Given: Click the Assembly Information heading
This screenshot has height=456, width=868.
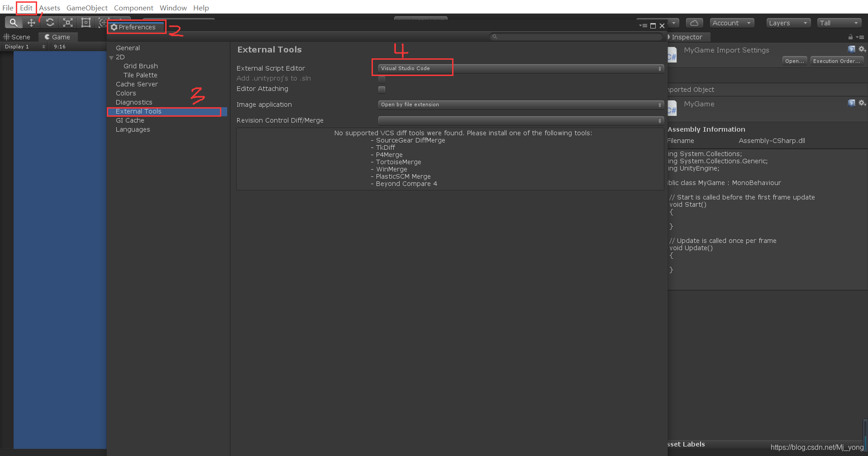Looking at the screenshot, I should 706,129.
